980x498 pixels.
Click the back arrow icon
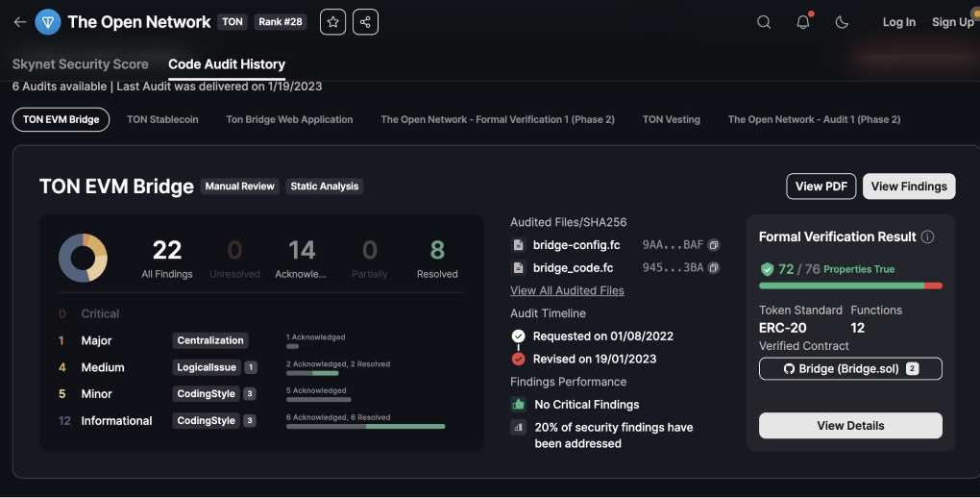(x=19, y=22)
